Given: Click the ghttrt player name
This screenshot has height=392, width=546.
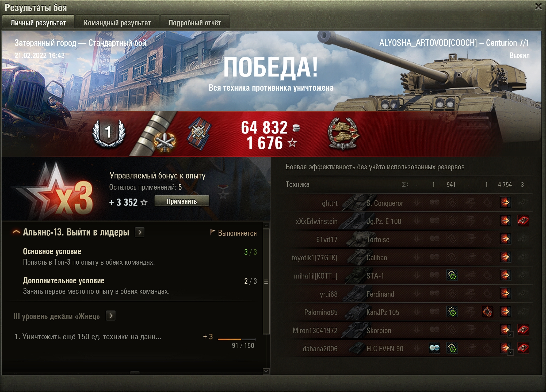Looking at the screenshot, I should [x=330, y=203].
